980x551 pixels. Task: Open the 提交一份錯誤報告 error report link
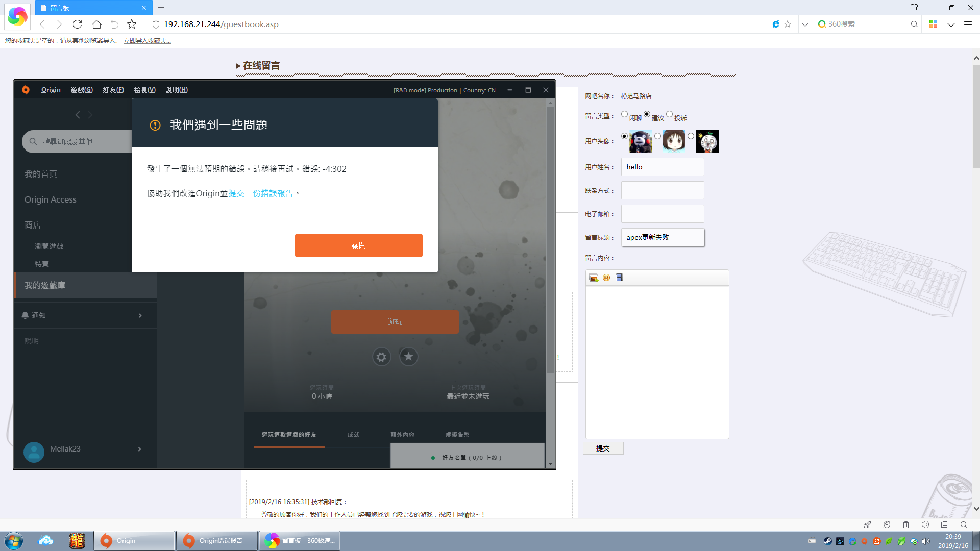point(262,193)
